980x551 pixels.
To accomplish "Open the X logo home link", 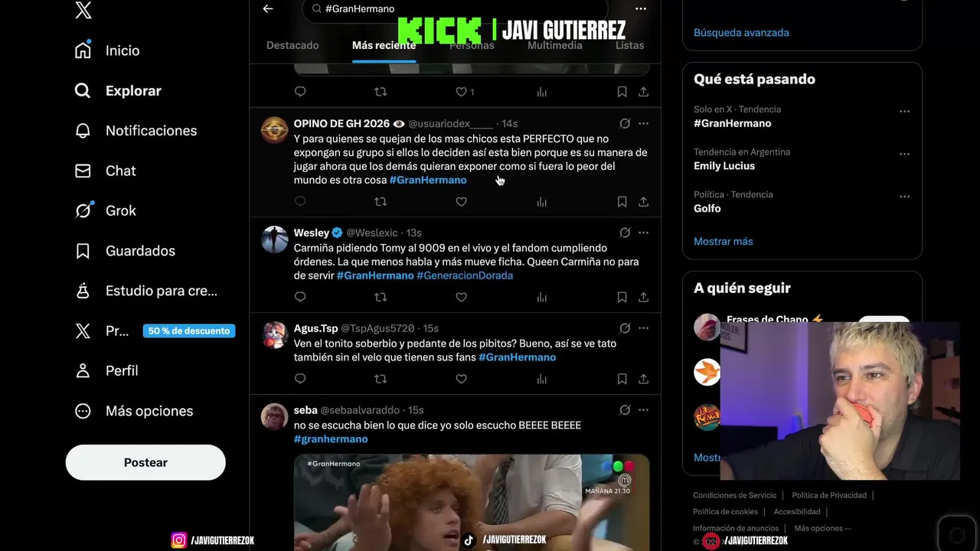I will pos(83,11).
